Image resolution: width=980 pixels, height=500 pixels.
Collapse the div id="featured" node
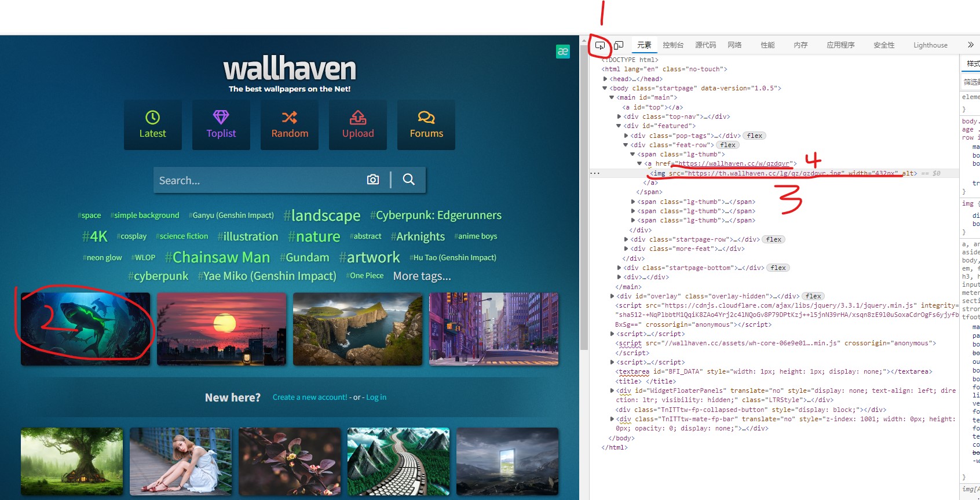pos(619,126)
